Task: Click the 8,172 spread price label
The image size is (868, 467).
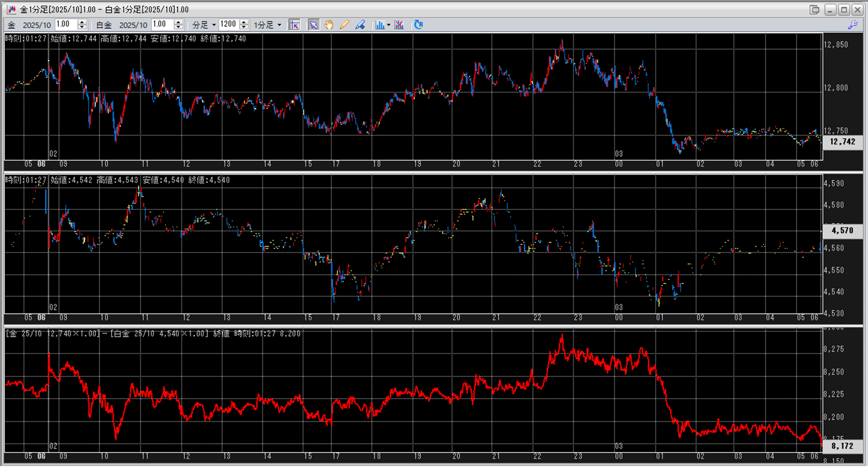Action: click(842, 446)
